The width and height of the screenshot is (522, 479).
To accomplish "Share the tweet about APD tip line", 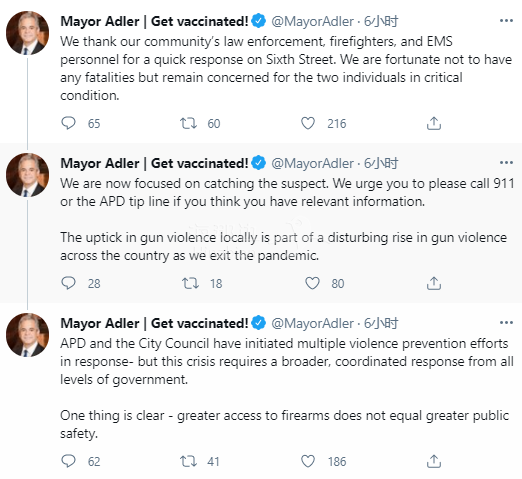I will coord(434,283).
